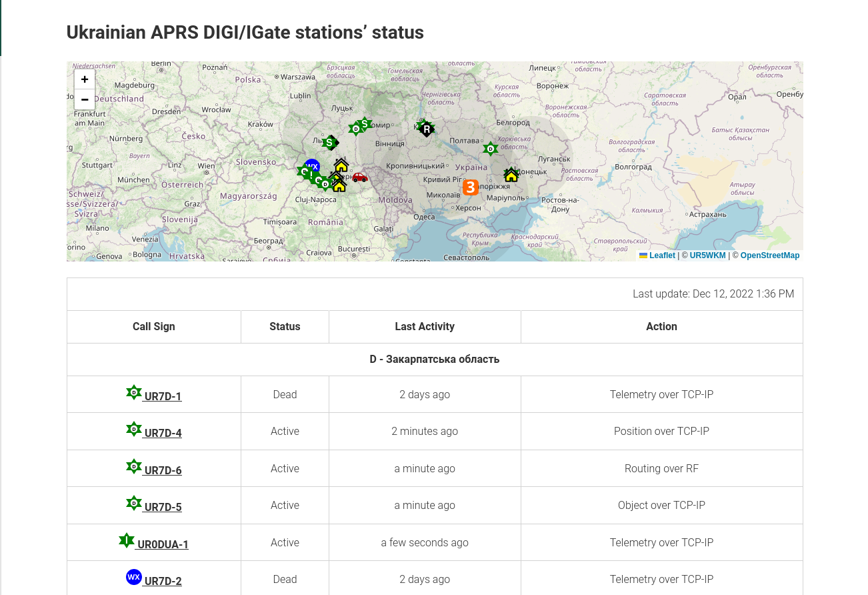This screenshot has width=868, height=595.
Task: Click the star icon beside UR7D-1
Action: pos(134,392)
